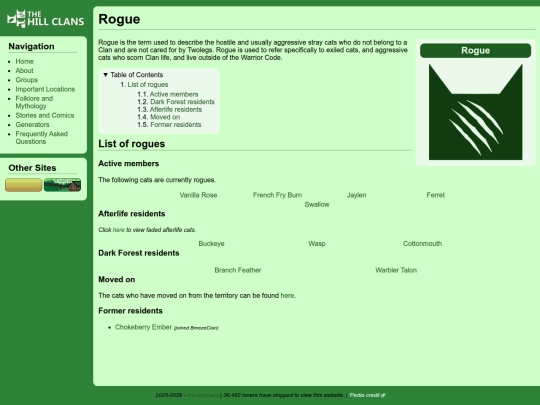
Task: Open Swallow's page
Action: tap(317, 205)
